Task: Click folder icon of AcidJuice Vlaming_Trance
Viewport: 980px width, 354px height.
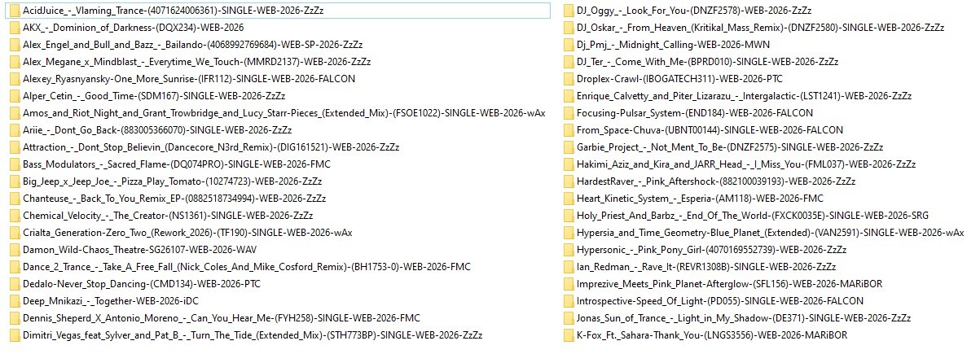Action: click(14, 11)
